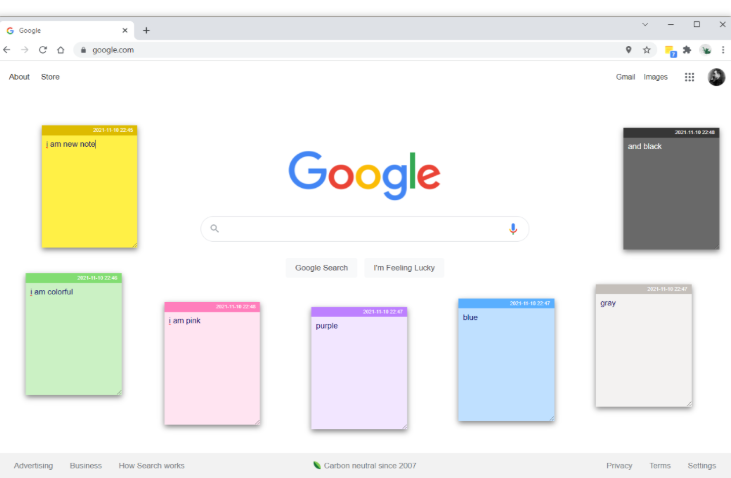Click the text 'i am new note'
The image size is (731, 478).
click(71, 144)
